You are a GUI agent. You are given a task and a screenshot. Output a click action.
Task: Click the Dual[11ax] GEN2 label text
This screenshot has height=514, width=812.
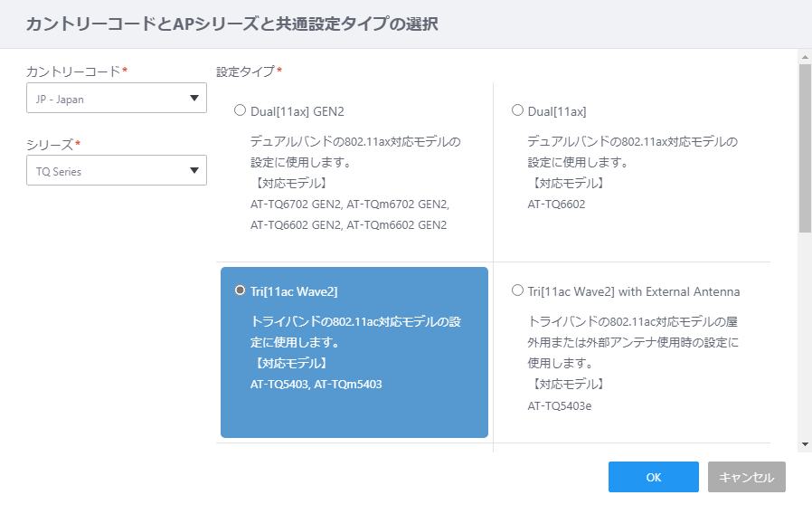click(297, 111)
